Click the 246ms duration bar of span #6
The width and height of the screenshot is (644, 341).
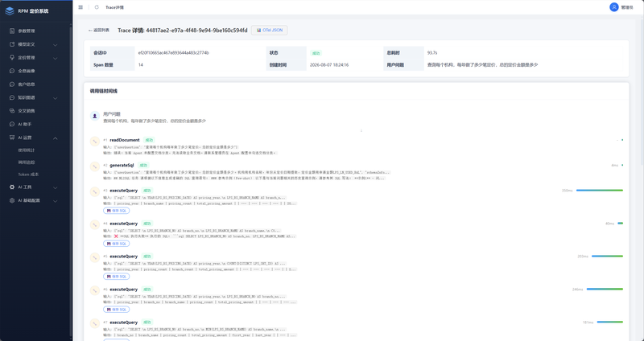605,290
